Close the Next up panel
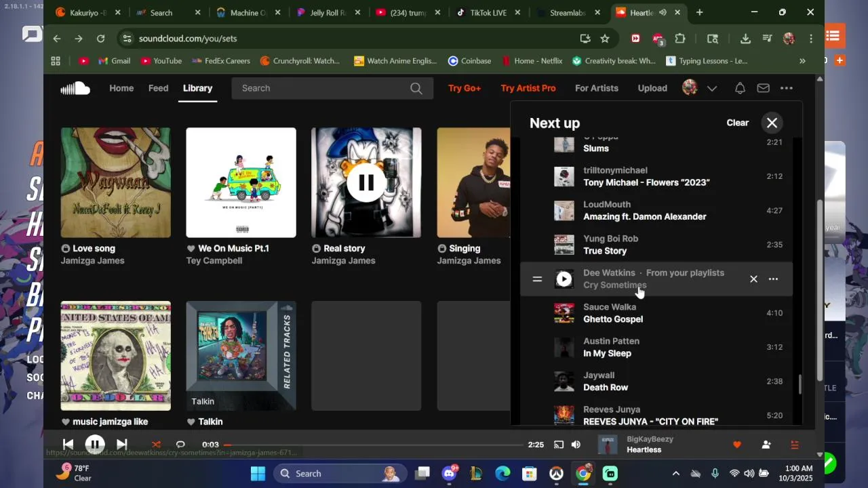868x488 pixels. 772,123
